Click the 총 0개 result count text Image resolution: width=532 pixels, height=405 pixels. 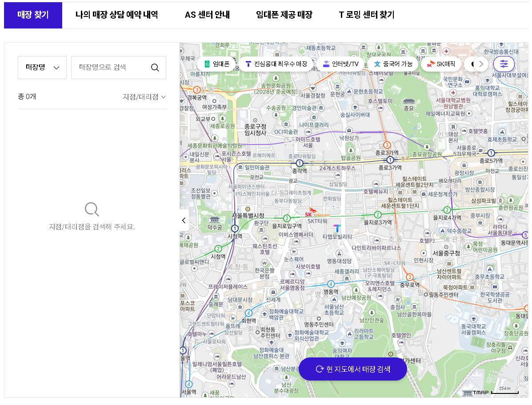coord(27,97)
